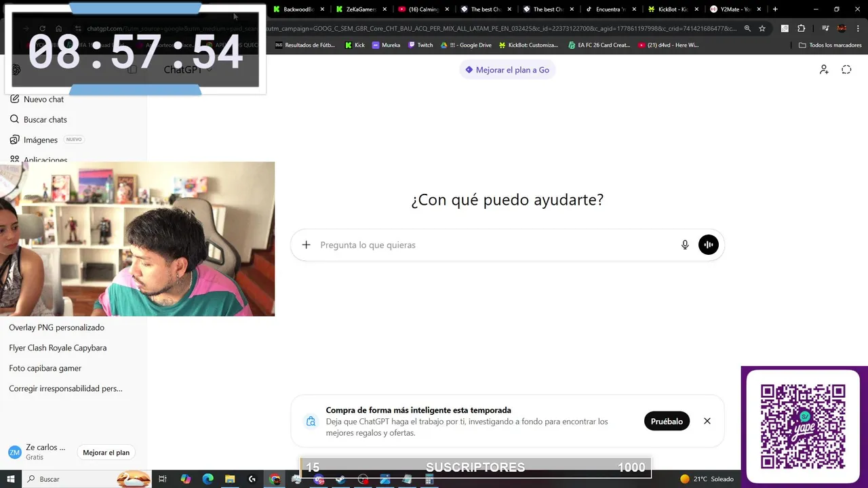Open the media control icon in Chrome toolbar
This screenshot has width=868, height=488.
(825, 28)
